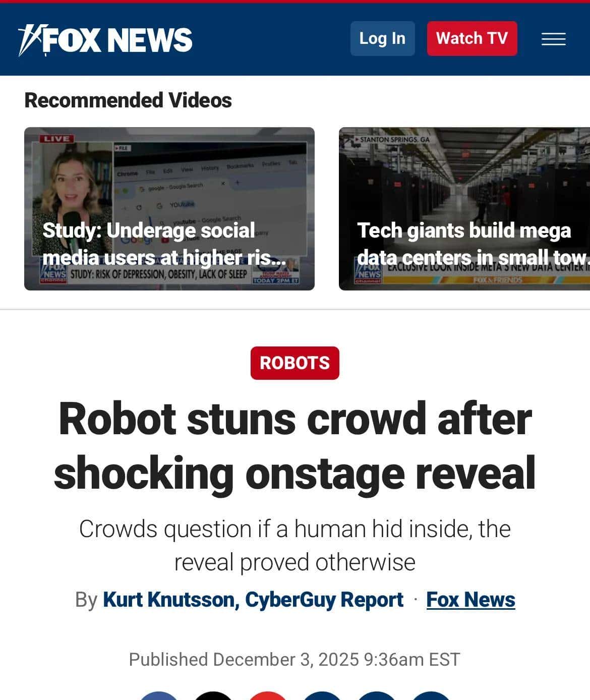Screen dimensions: 590x700
Task: Click the Recommended Videos heading
Action: pos(128,100)
